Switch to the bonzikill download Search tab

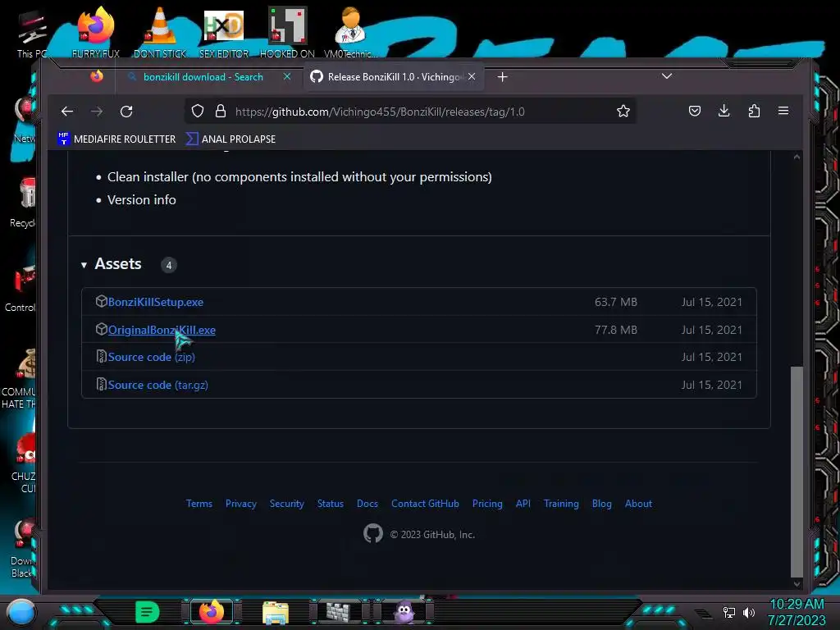[203, 77]
